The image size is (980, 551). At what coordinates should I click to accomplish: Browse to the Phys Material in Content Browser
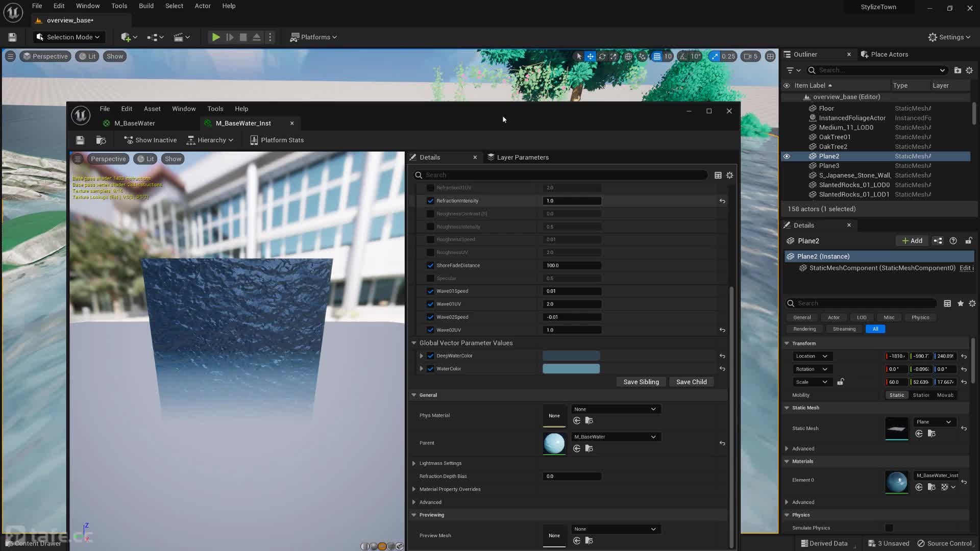click(589, 421)
